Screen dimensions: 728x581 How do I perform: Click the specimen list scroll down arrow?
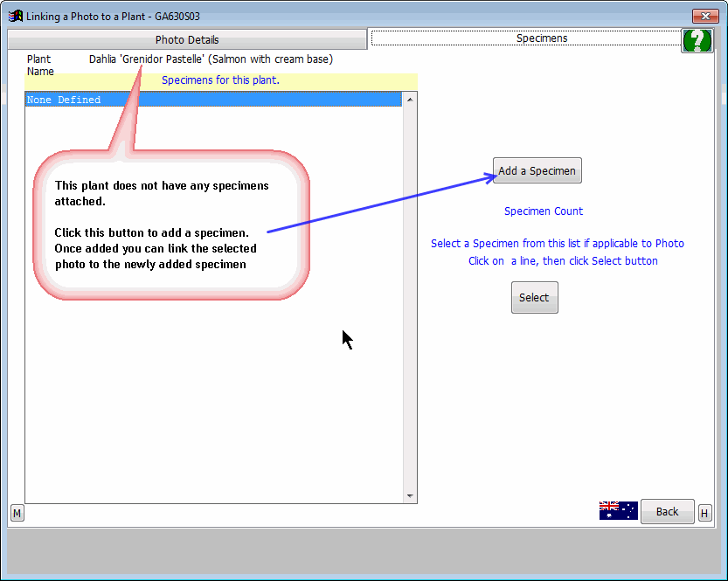click(410, 496)
